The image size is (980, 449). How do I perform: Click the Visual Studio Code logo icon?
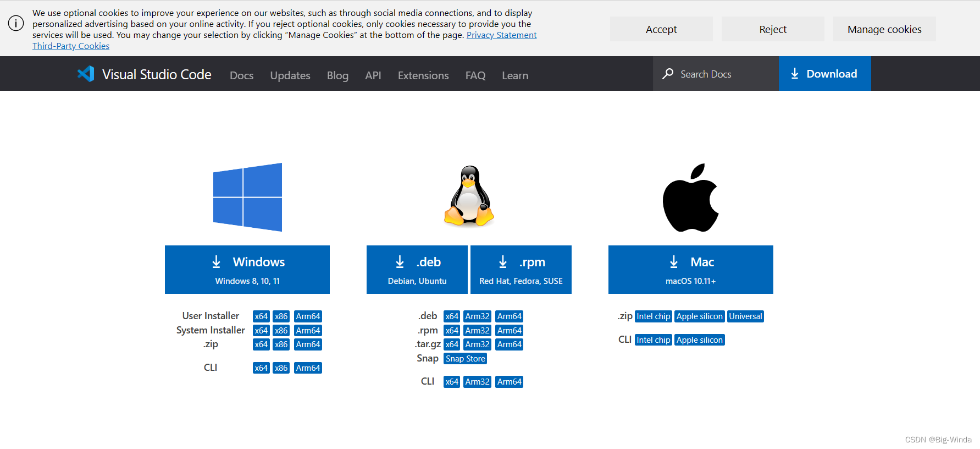pos(86,74)
